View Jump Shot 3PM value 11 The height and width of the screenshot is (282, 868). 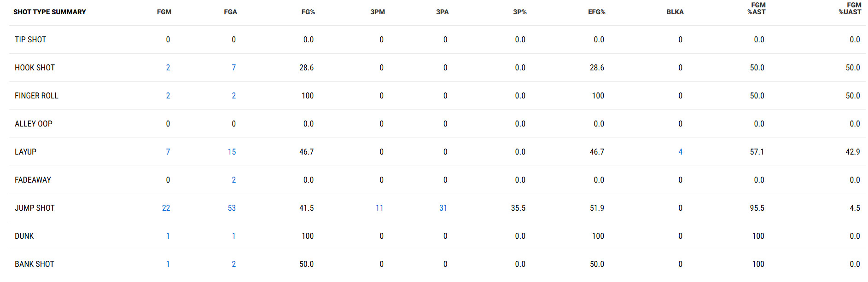379,208
